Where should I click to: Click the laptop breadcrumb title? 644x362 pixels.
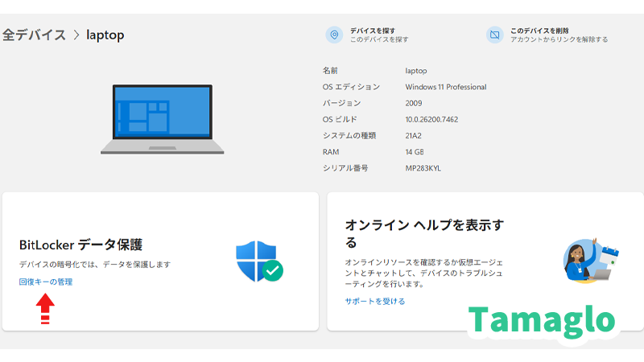[x=105, y=35]
